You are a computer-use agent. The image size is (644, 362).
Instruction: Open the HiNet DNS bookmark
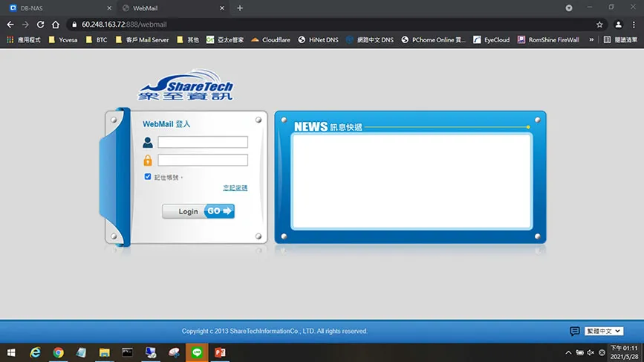point(319,40)
